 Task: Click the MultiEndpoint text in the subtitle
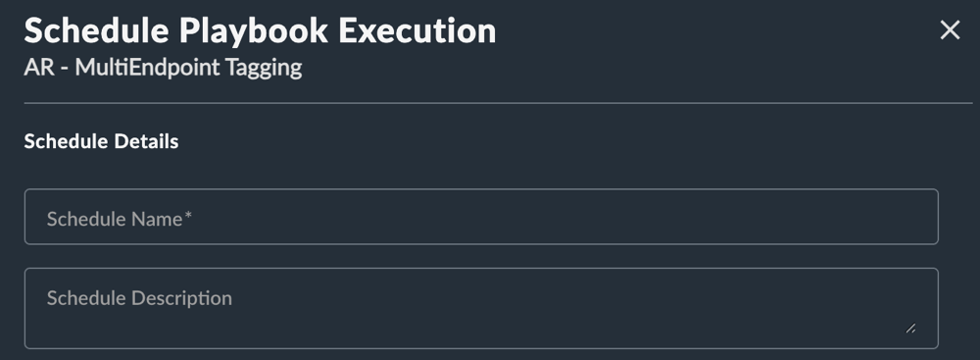click(x=148, y=67)
